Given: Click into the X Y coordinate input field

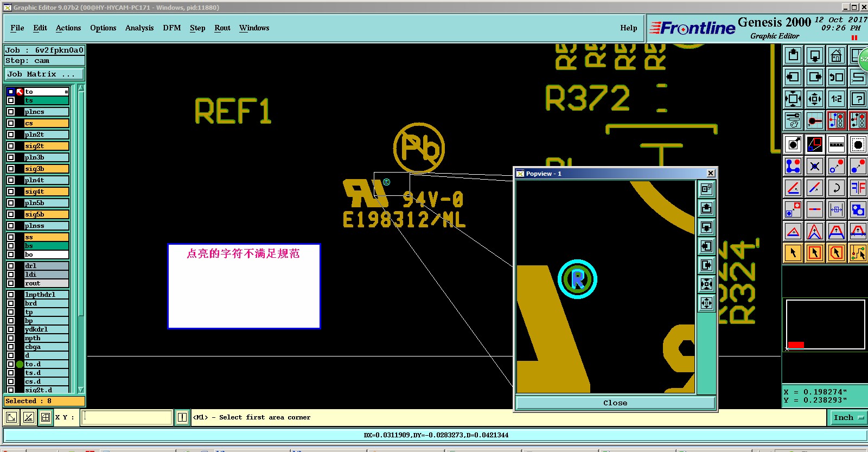Looking at the screenshot, I should (x=127, y=417).
